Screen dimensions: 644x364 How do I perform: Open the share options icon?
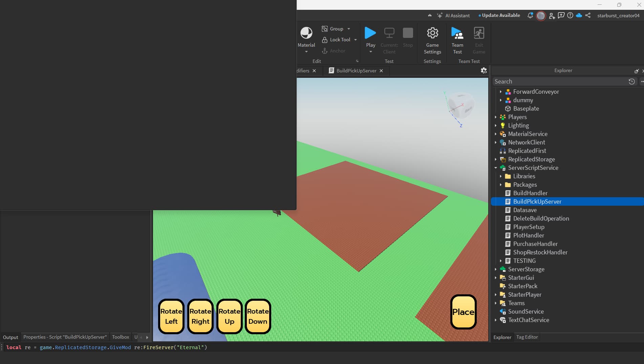coord(588,15)
